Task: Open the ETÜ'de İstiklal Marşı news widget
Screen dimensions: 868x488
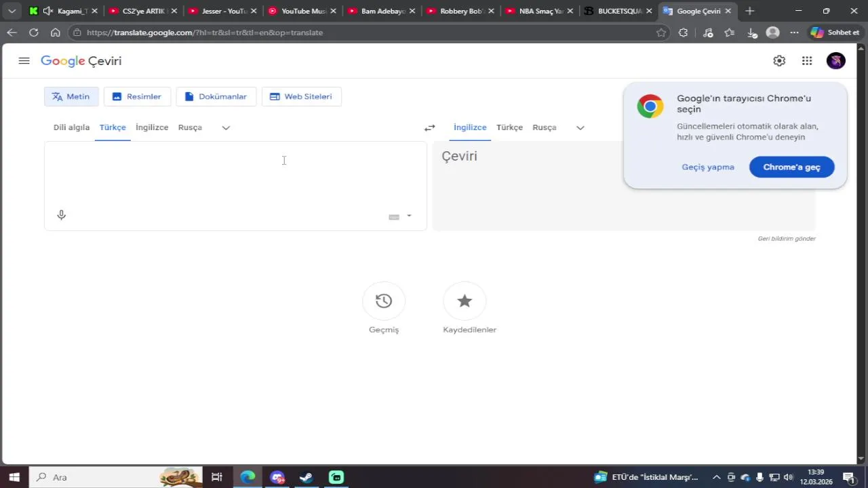Action: click(x=646, y=477)
